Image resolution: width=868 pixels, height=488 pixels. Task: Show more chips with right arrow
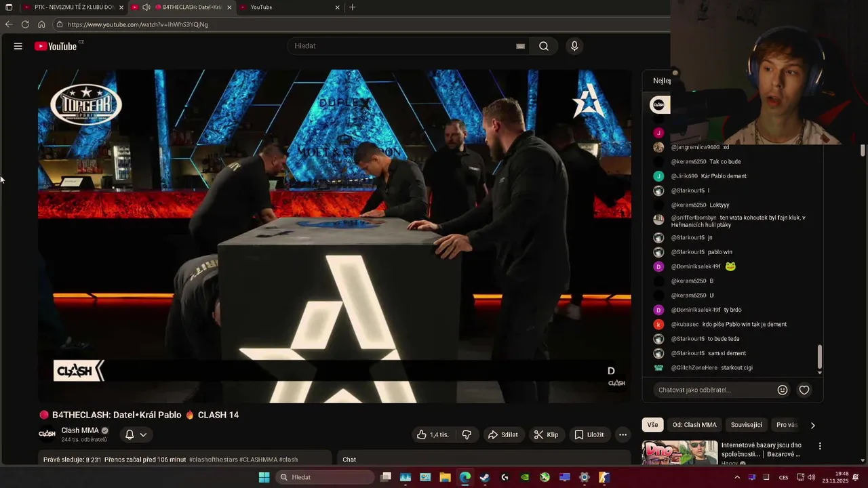point(812,425)
